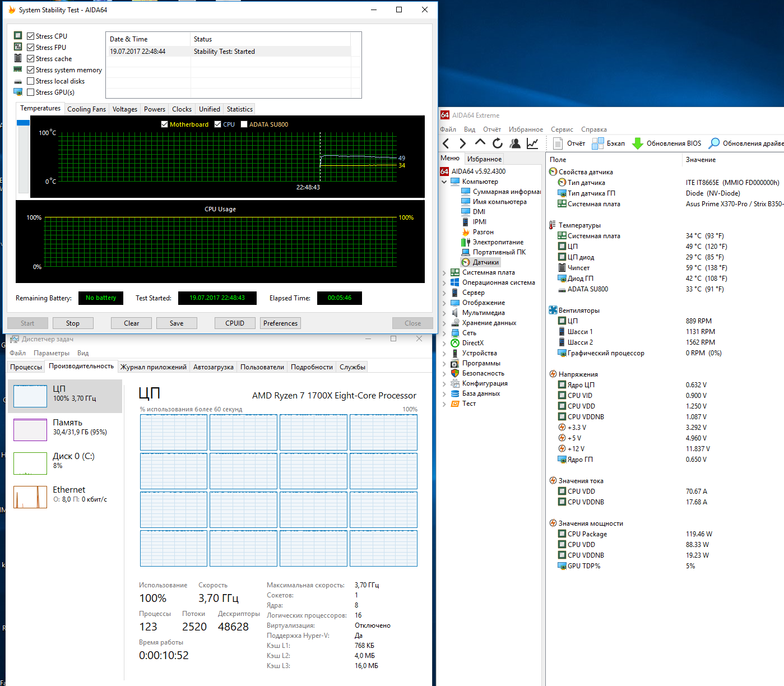784x686 pixels.
Task: Click the Бэкап backup toolbar icon
Action: [x=598, y=143]
